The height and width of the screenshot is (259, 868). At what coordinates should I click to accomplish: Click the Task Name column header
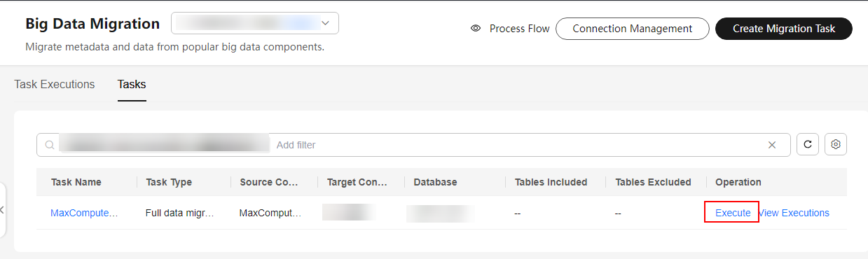click(76, 182)
